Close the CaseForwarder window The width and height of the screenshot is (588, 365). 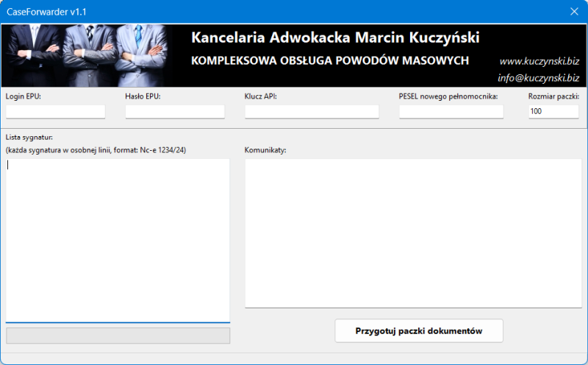(x=574, y=11)
